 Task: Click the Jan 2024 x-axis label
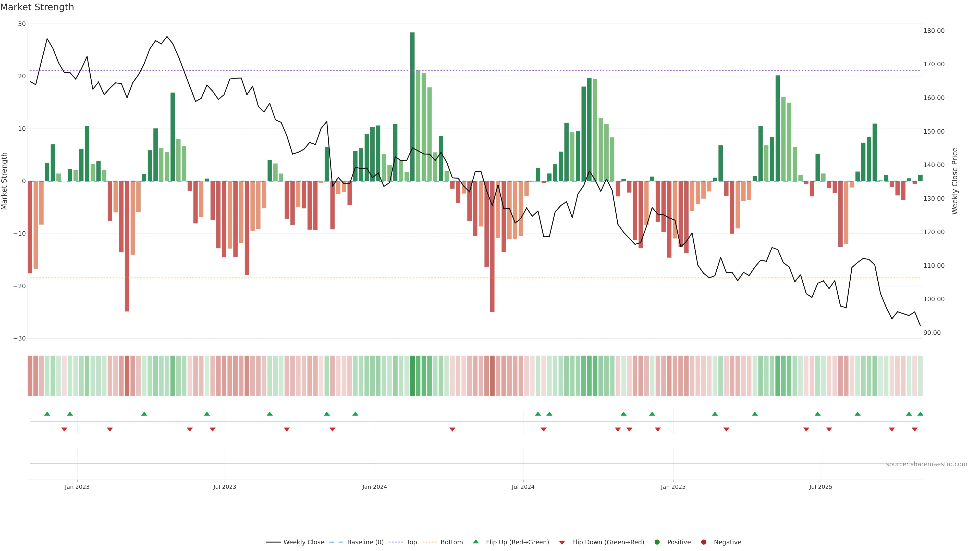[x=374, y=487]
